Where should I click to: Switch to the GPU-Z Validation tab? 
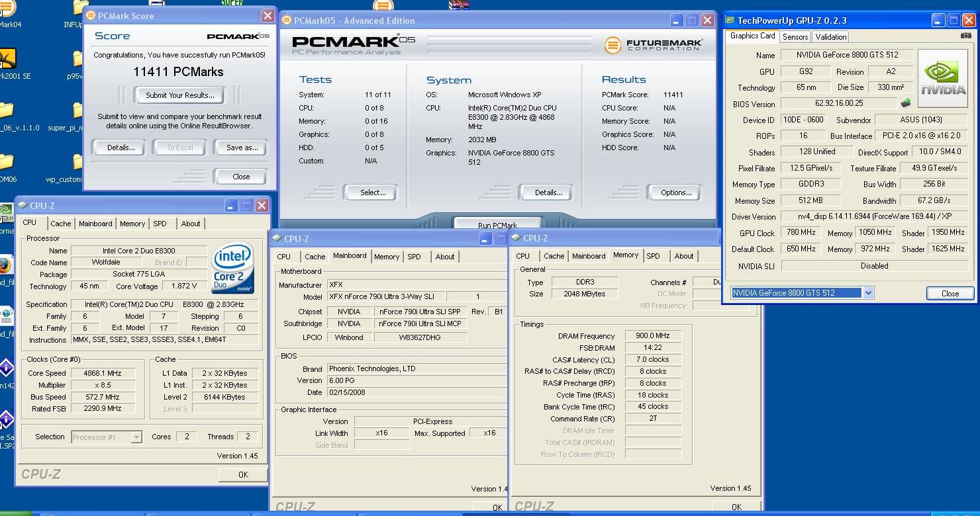pos(830,37)
